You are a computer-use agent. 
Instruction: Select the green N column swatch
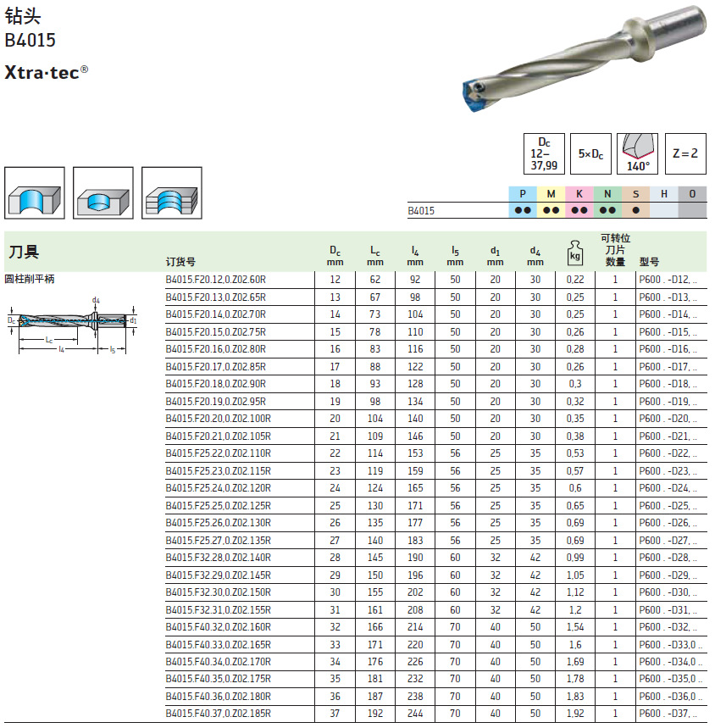click(607, 194)
